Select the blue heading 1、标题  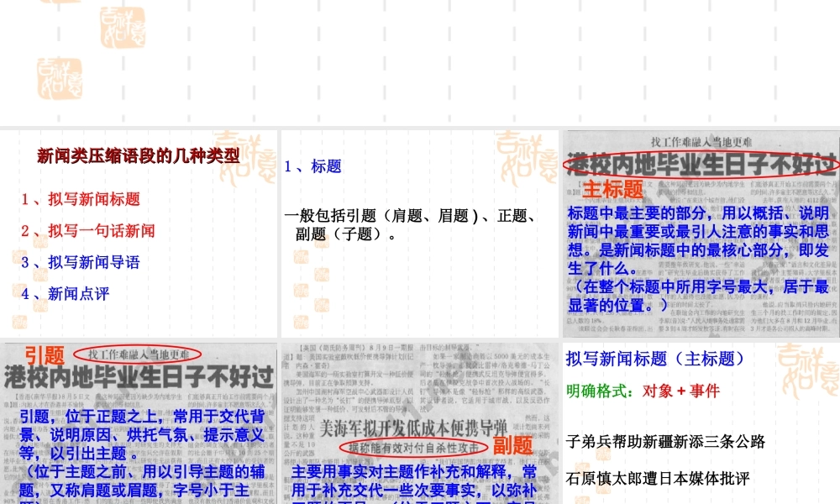312,166
